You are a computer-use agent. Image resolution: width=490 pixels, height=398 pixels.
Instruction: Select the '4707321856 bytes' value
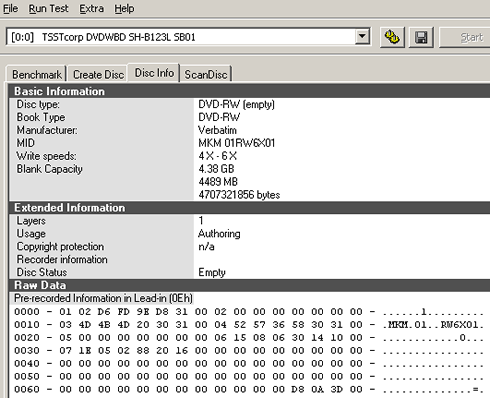(x=239, y=195)
